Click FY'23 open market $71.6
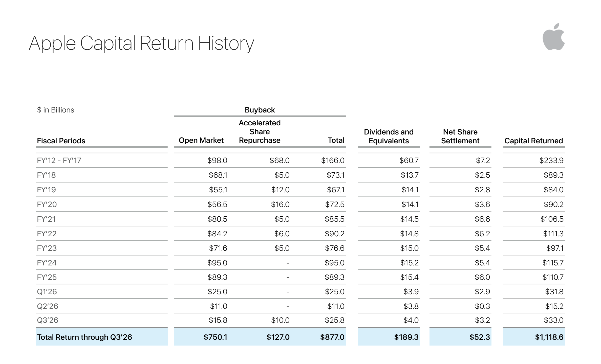The image size is (601, 364). pos(218,248)
